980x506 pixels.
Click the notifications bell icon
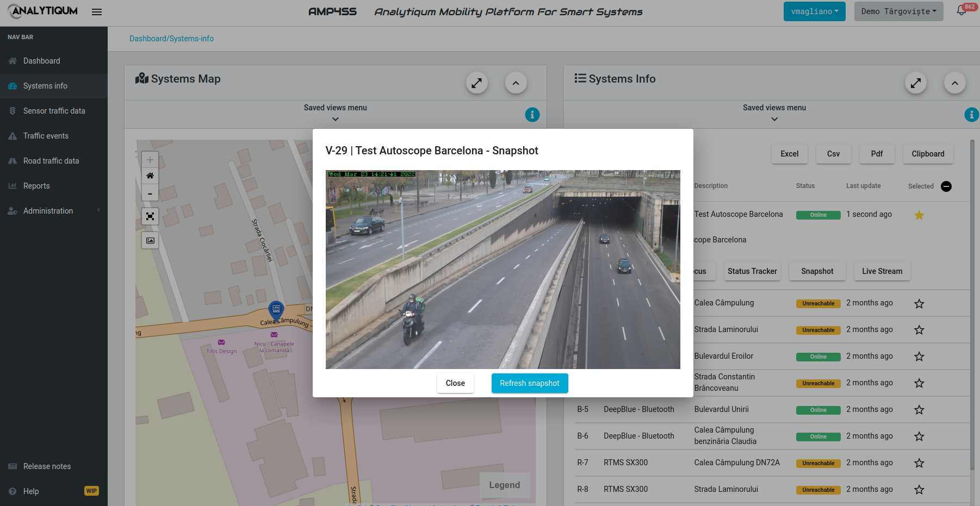pos(962,11)
